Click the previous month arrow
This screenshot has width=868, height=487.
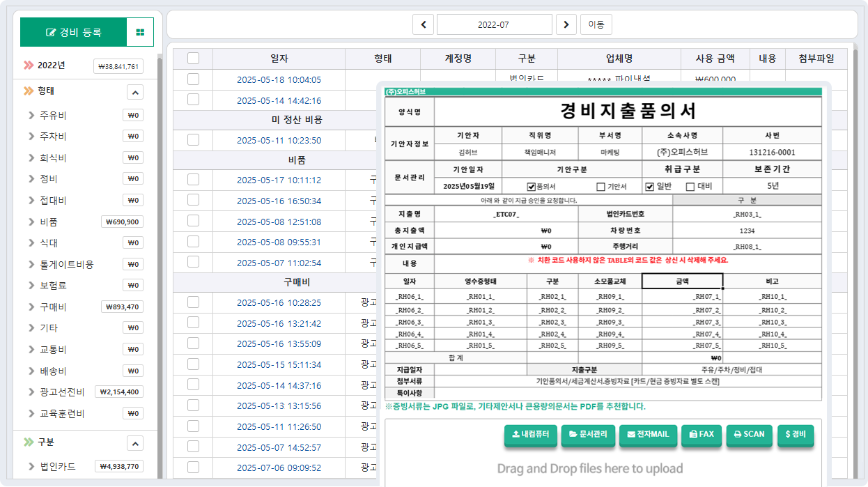pos(423,24)
